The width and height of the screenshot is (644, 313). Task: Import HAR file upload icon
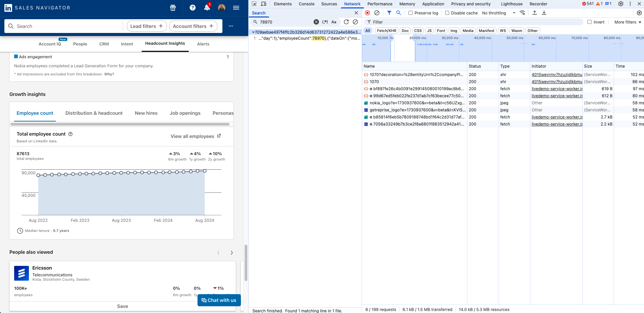tap(535, 13)
